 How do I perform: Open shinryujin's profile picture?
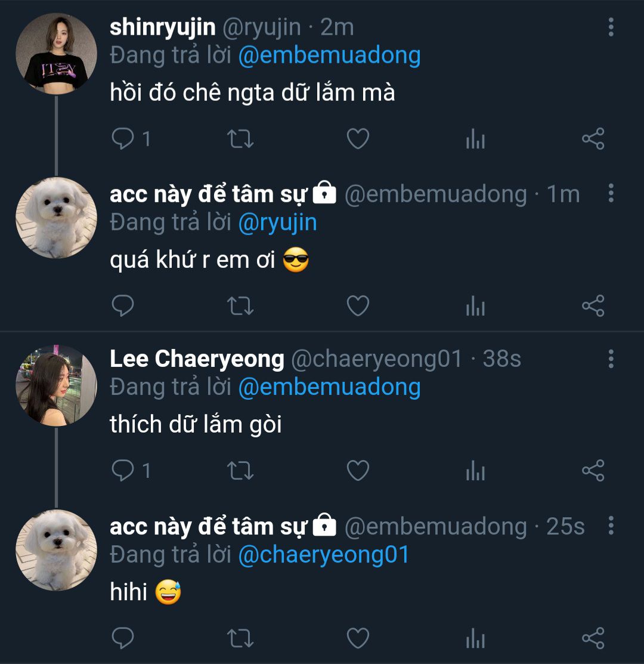tap(56, 54)
